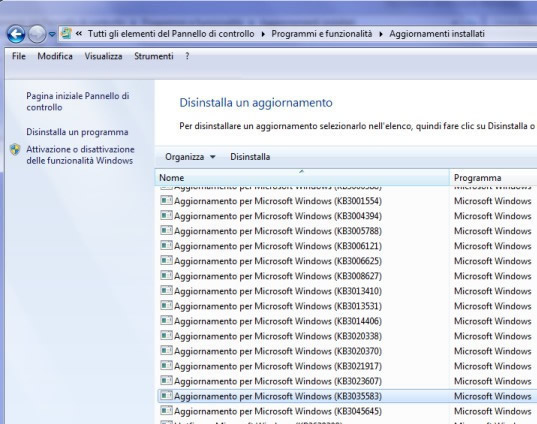Click the shield icon beside Windows features link
This screenshot has height=424, width=537.
(x=15, y=149)
